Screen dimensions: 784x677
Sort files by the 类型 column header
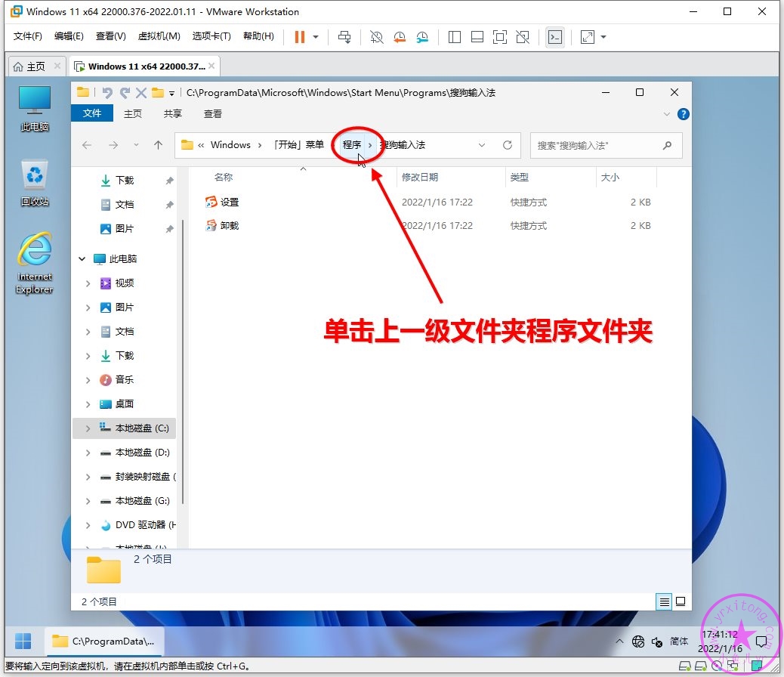pyautogui.click(x=520, y=177)
